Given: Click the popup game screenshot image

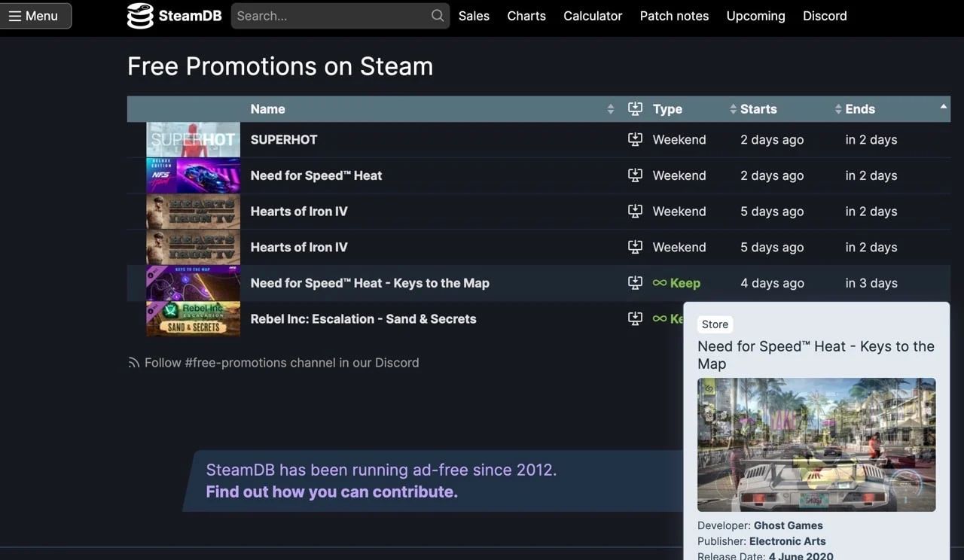Looking at the screenshot, I should click(816, 445).
